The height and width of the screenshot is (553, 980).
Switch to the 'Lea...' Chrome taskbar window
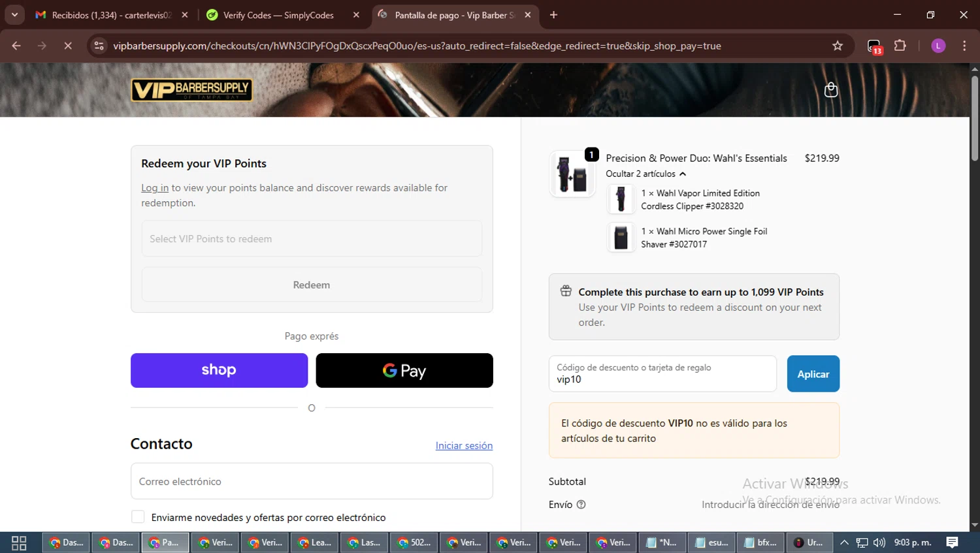315,543
